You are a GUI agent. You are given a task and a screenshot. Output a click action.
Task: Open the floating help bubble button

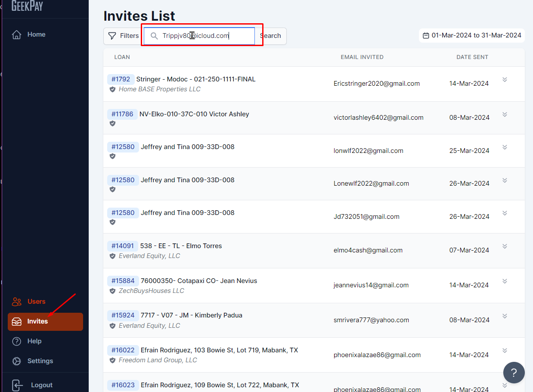click(x=514, y=373)
